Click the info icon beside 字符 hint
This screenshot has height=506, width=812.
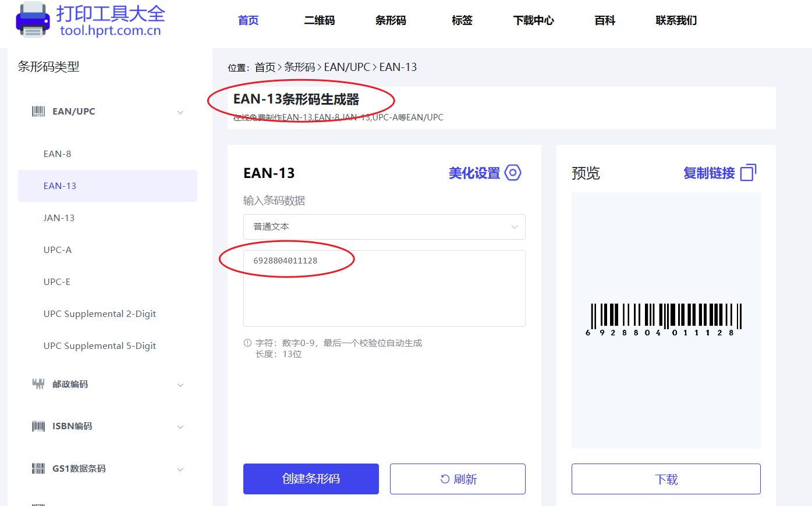[x=247, y=343]
